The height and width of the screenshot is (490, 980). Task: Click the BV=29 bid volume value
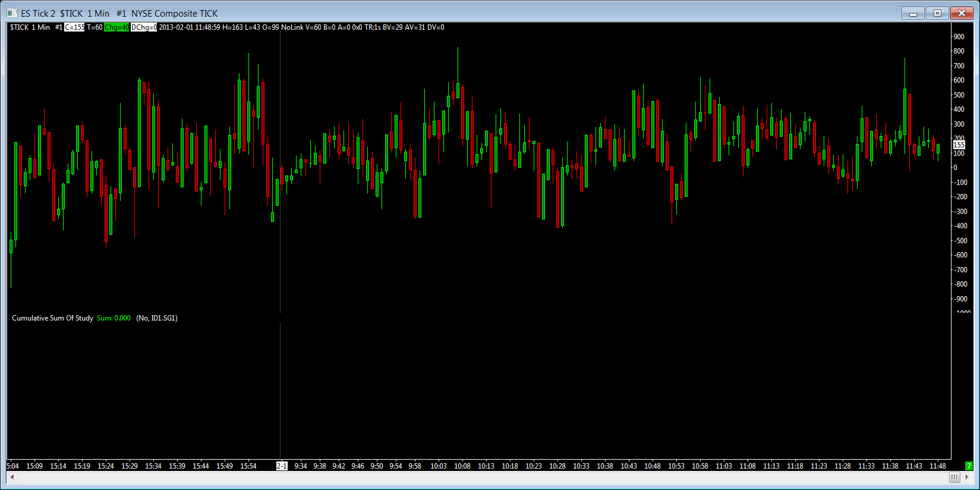pos(393,27)
